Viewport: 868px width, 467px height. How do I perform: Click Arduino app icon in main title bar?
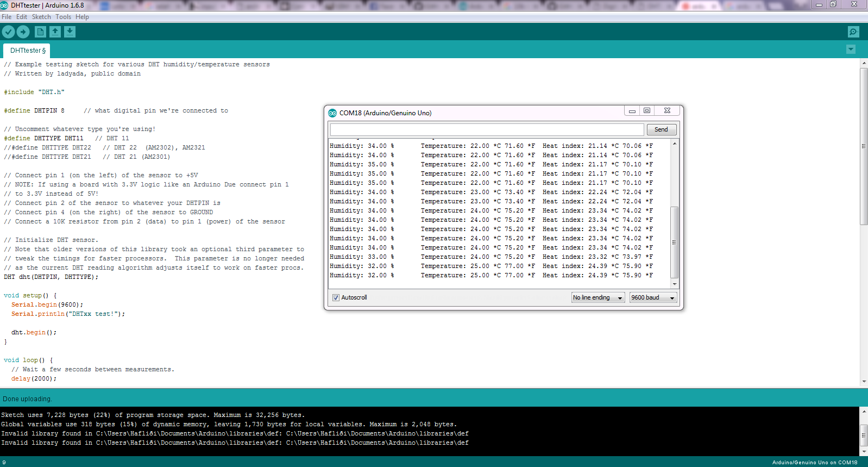tap(4, 5)
